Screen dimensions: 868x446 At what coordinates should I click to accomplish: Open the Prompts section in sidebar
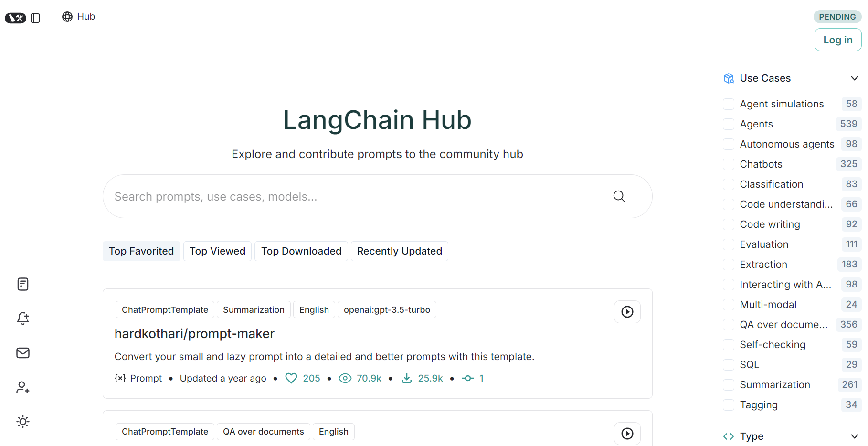[x=22, y=284]
